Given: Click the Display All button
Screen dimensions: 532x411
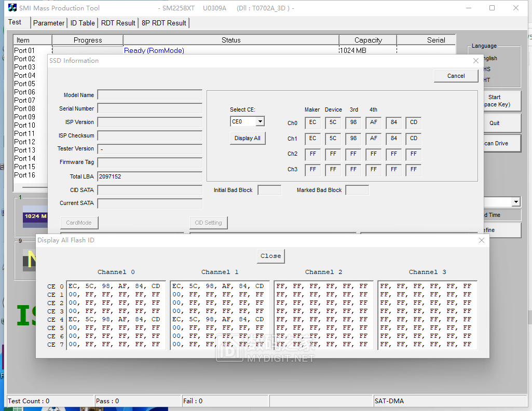Looking at the screenshot, I should [x=248, y=138].
